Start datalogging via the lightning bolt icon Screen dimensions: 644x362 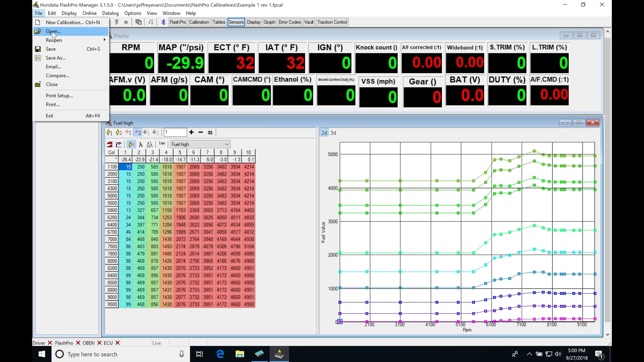[x=116, y=22]
